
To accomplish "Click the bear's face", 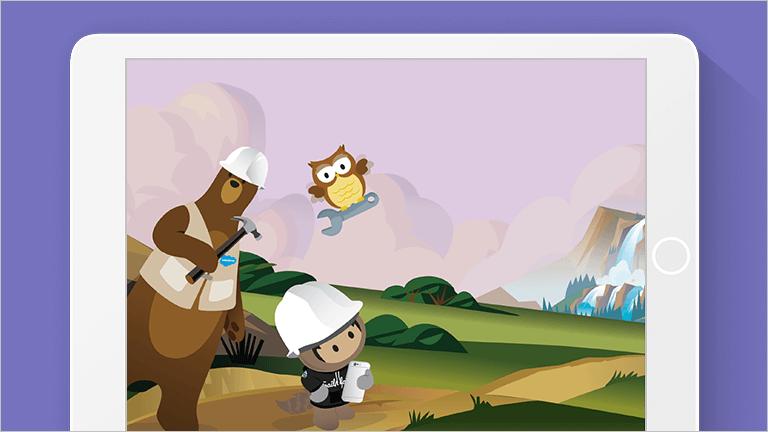I will click(x=236, y=188).
